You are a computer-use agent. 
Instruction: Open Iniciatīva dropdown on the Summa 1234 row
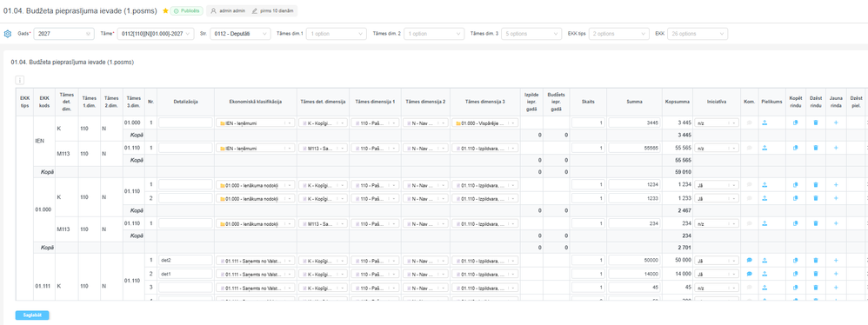point(717,185)
